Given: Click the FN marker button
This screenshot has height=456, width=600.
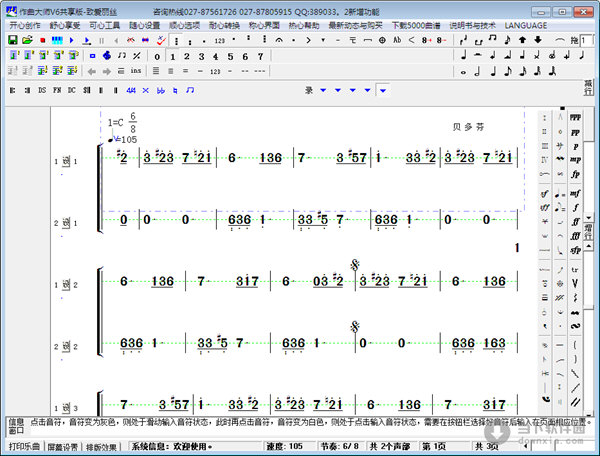Looking at the screenshot, I should [57, 91].
